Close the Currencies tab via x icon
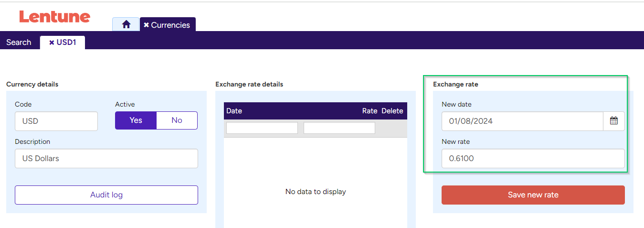Viewport: 644px width, 228px height. click(146, 25)
